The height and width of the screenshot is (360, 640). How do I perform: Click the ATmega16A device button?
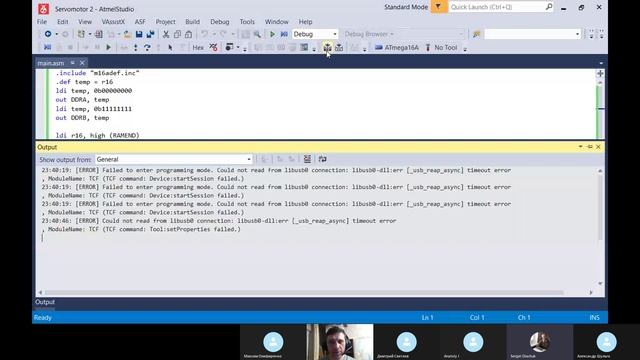point(396,48)
